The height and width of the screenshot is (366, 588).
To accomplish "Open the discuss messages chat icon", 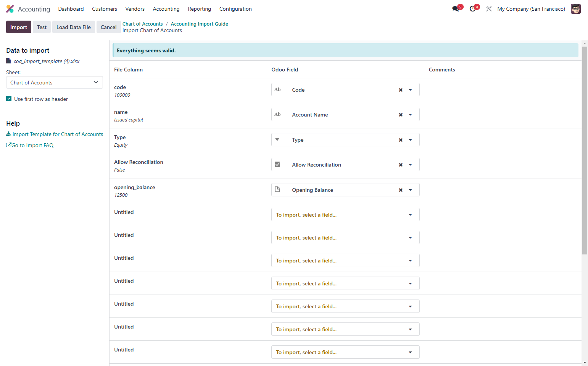I will 456,9.
